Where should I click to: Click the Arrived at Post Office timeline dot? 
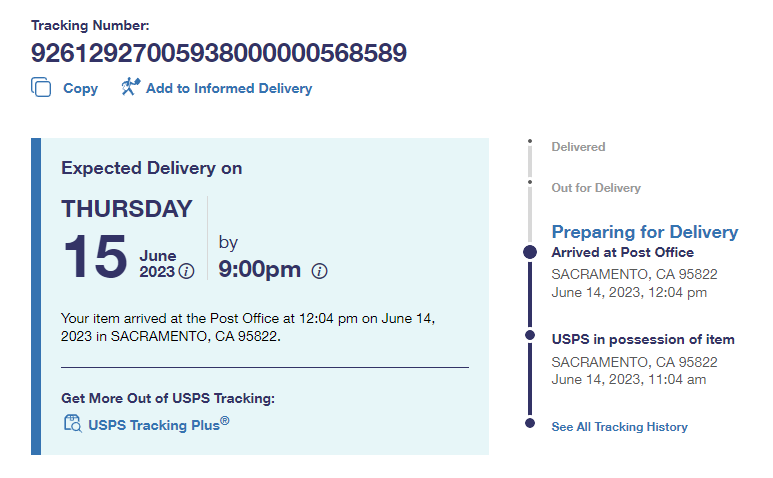click(x=530, y=253)
